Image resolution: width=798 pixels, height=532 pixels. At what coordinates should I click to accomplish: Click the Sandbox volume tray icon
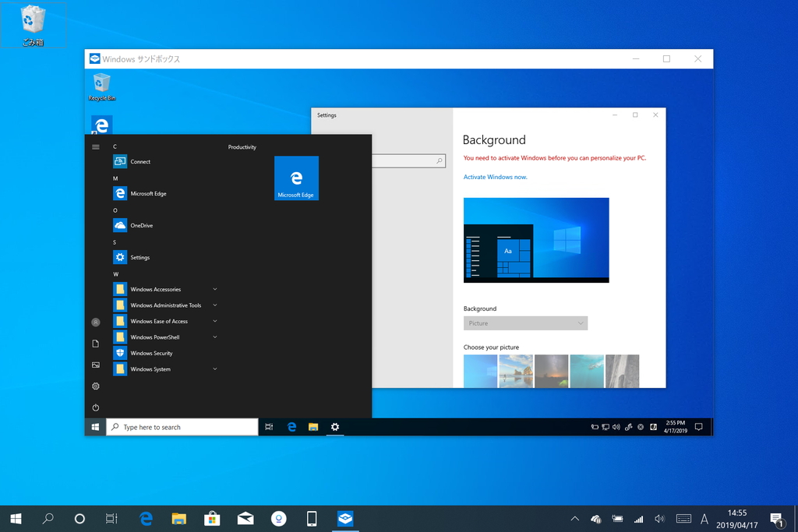pyautogui.click(x=616, y=427)
